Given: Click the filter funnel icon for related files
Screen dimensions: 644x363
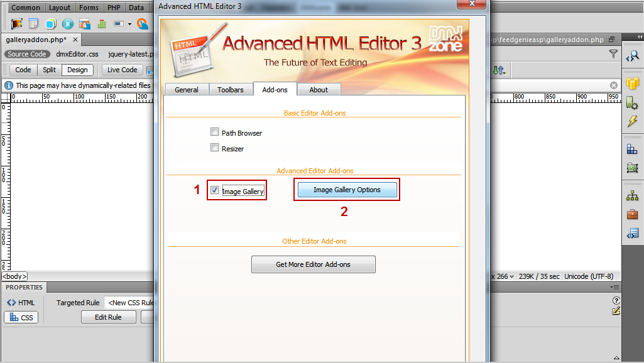Looking at the screenshot, I should coord(613,54).
